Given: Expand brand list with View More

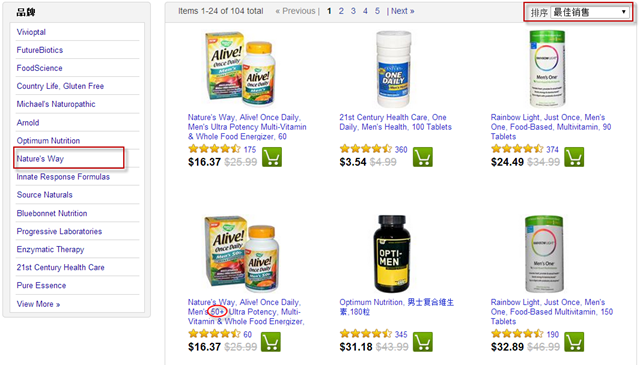Looking at the screenshot, I should click(38, 304).
